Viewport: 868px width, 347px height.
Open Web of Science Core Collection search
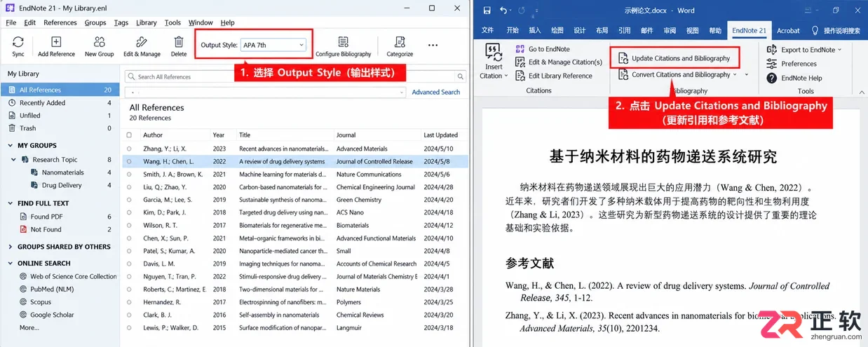pos(69,276)
